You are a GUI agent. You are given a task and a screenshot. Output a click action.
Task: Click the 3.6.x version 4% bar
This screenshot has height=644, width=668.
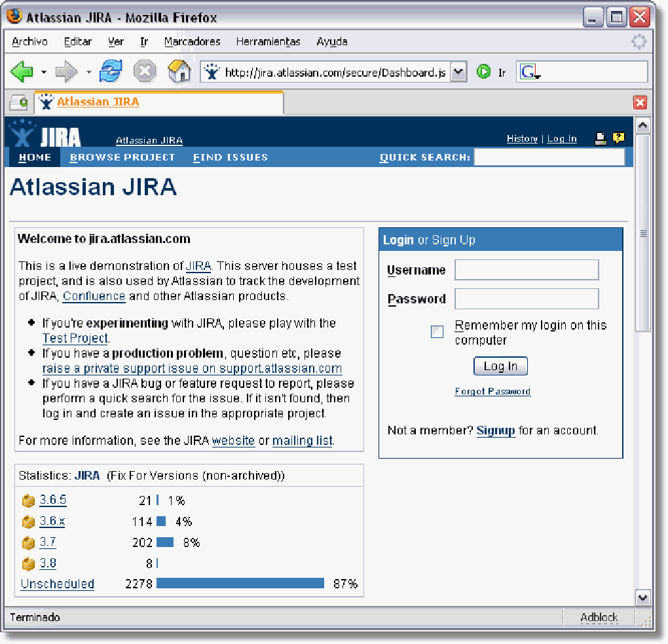[x=161, y=521]
